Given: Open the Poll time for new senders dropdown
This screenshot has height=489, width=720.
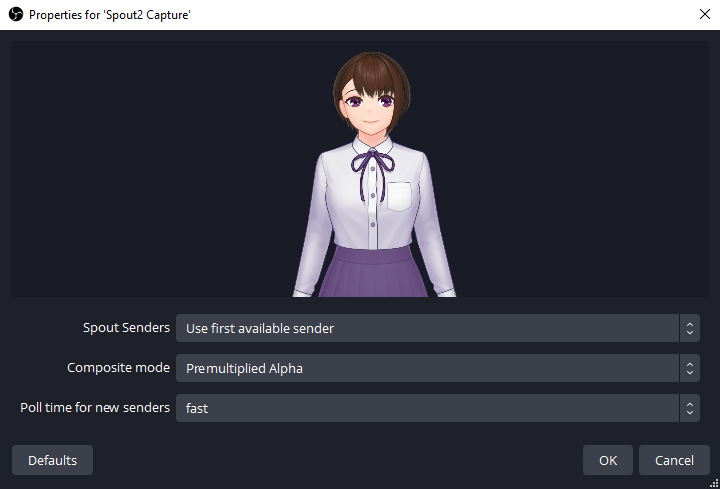Looking at the screenshot, I should click(x=438, y=408).
